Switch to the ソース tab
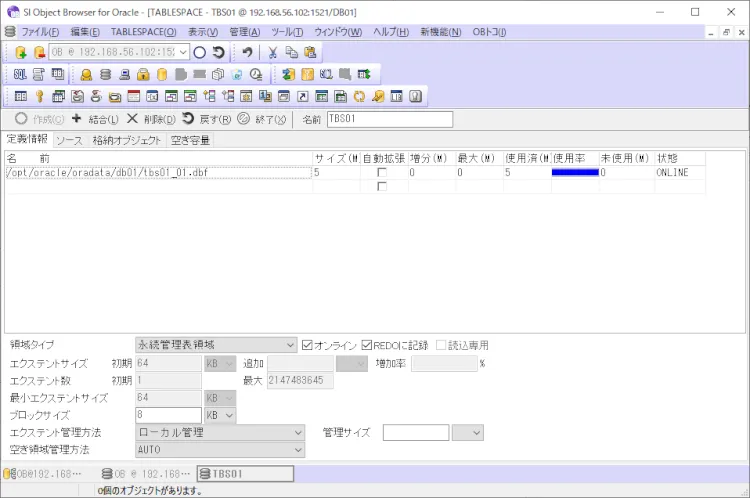Viewport: 750px width, 498px height. coord(69,140)
